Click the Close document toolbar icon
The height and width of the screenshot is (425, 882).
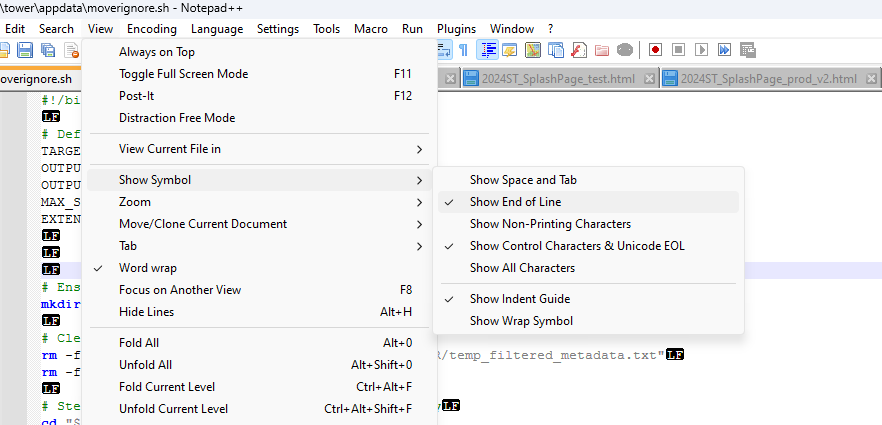(71, 50)
